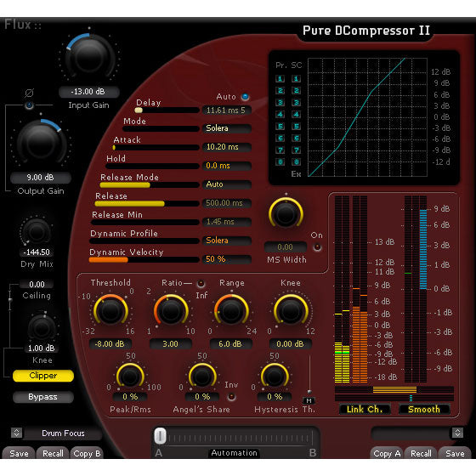Screen dimensions: 476x476
Task: Click the clipper Knee knob on left panel
Action: (42, 328)
